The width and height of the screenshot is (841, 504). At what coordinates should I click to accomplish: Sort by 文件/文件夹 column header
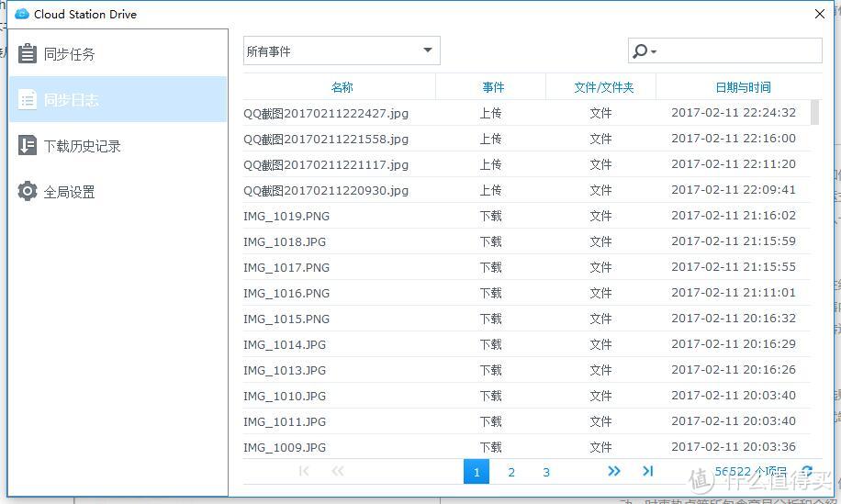603,87
